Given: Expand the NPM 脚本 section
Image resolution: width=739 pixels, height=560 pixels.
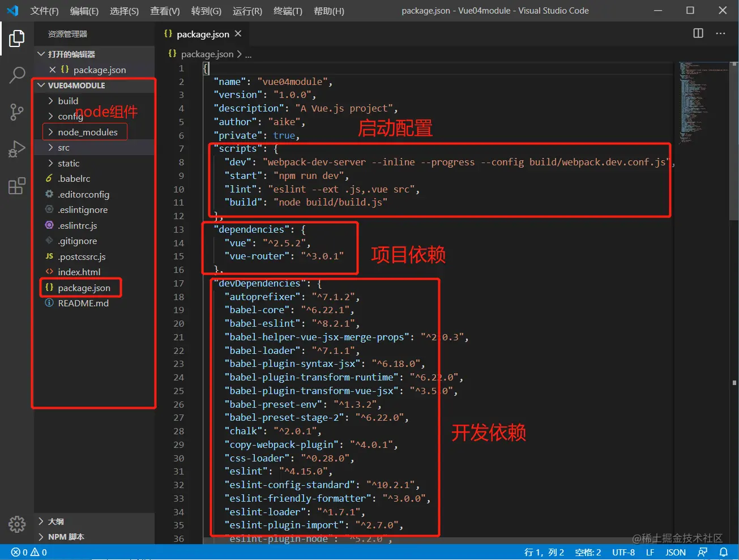Looking at the screenshot, I should [x=94, y=537].
